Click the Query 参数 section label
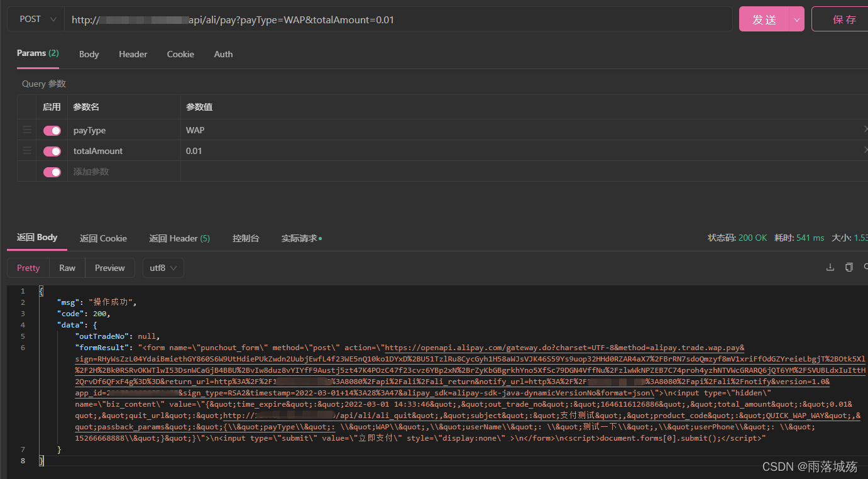Screen dimensions: 868x479 (44, 84)
